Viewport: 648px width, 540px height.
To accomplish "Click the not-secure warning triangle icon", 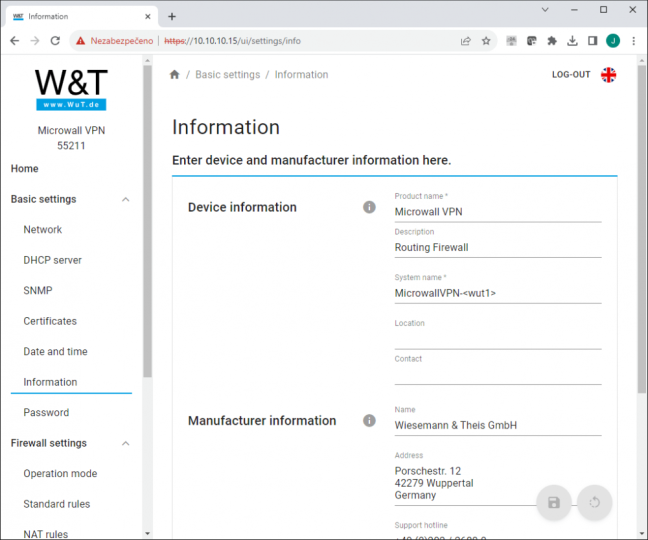I will point(81,40).
